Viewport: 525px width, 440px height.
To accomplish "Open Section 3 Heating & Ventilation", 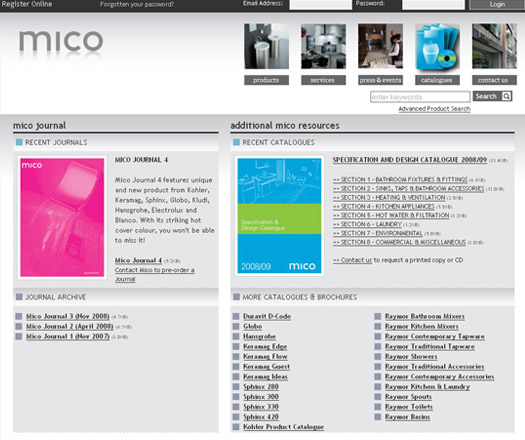I will click(x=389, y=198).
